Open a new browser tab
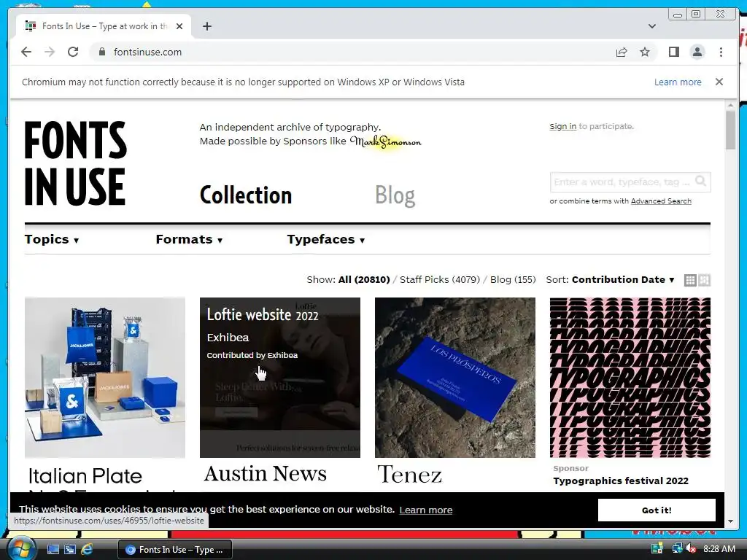This screenshot has width=747, height=560. (x=206, y=26)
